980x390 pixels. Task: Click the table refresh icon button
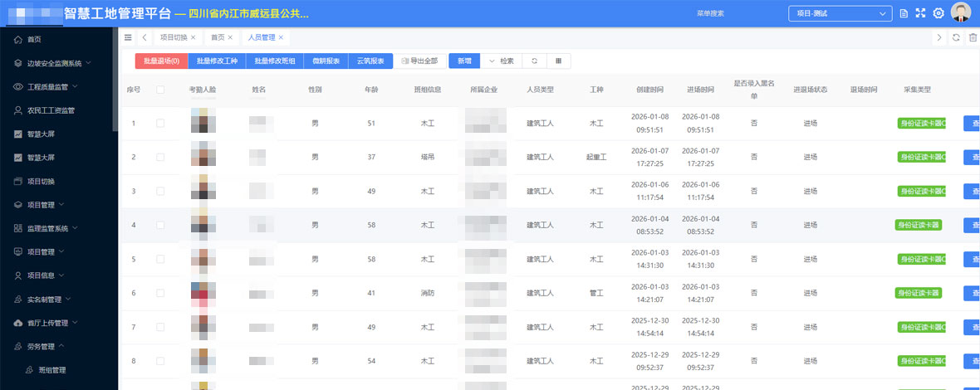(x=534, y=61)
